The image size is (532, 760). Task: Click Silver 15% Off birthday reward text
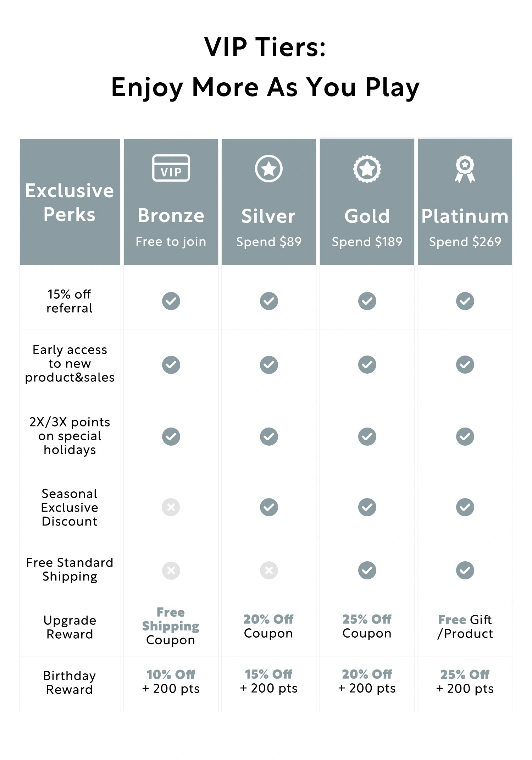(269, 674)
